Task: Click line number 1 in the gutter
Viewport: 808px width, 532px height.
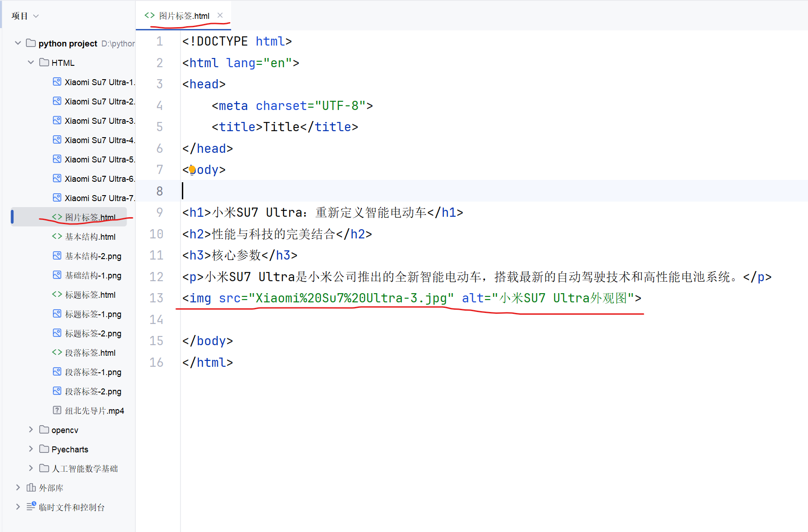Action: coord(160,41)
